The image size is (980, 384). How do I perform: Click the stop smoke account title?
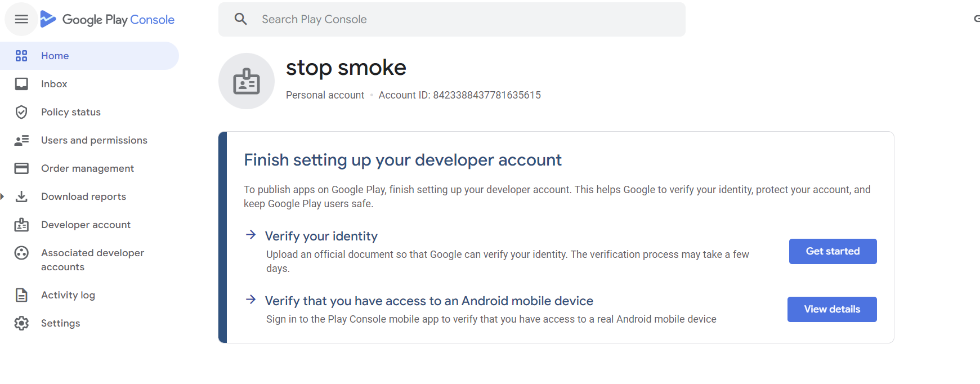[x=346, y=68]
